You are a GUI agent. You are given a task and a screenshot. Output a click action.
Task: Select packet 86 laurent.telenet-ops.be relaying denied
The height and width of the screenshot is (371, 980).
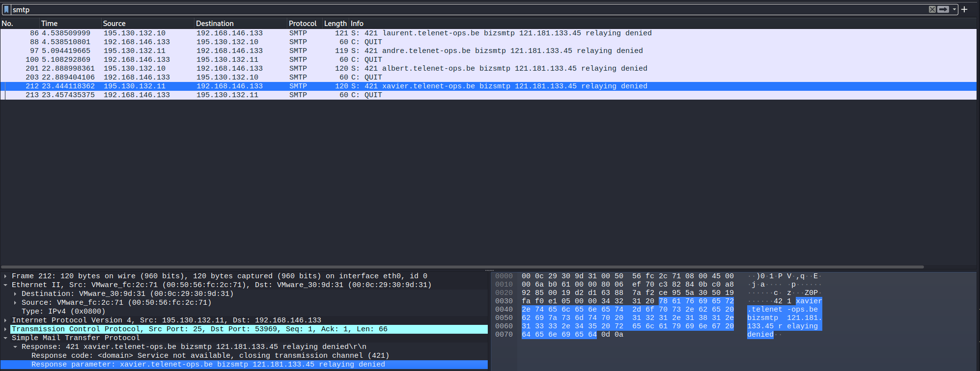pyautogui.click(x=488, y=33)
